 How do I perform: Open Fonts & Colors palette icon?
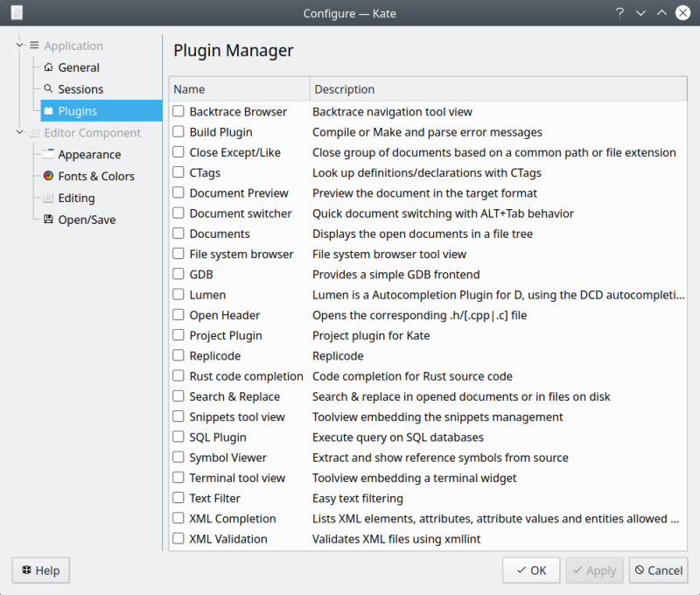coord(48,176)
